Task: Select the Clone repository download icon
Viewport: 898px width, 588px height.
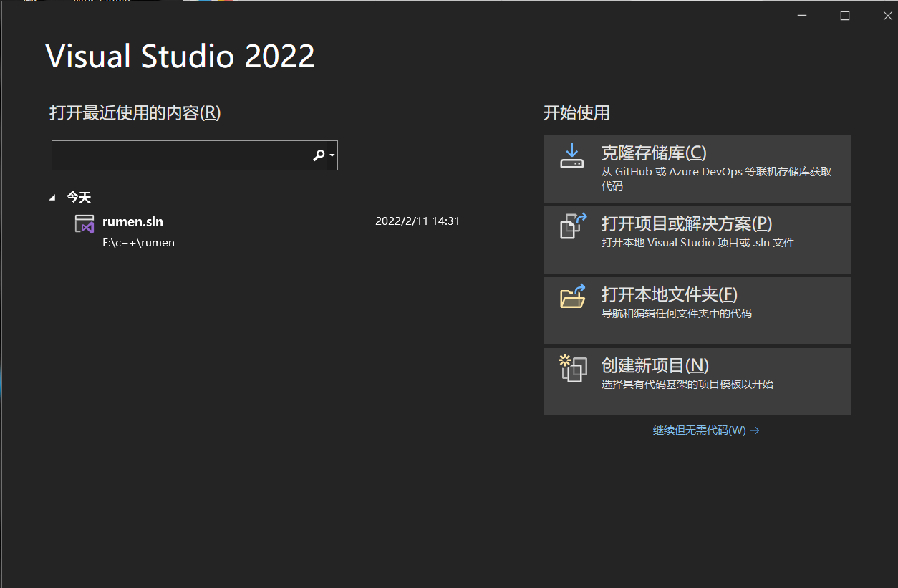Action: point(571,157)
